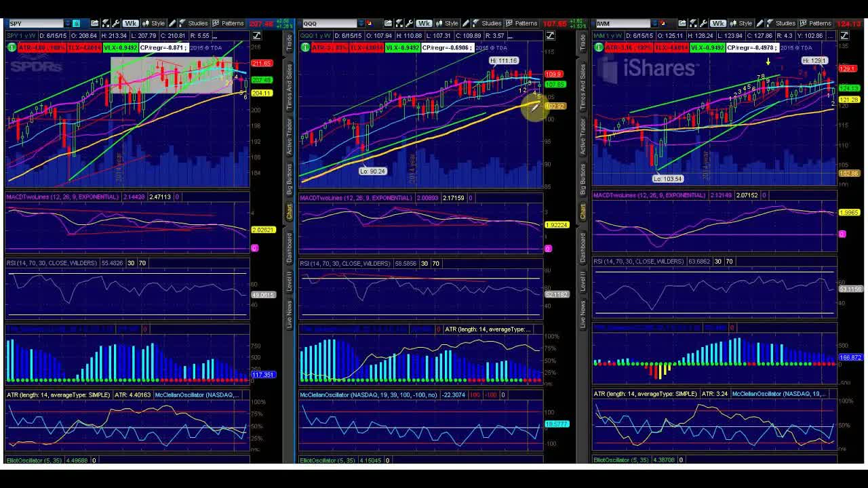Open the Big Buttons tab beside SPY chart
This screenshot has width=868, height=488.
click(289, 180)
